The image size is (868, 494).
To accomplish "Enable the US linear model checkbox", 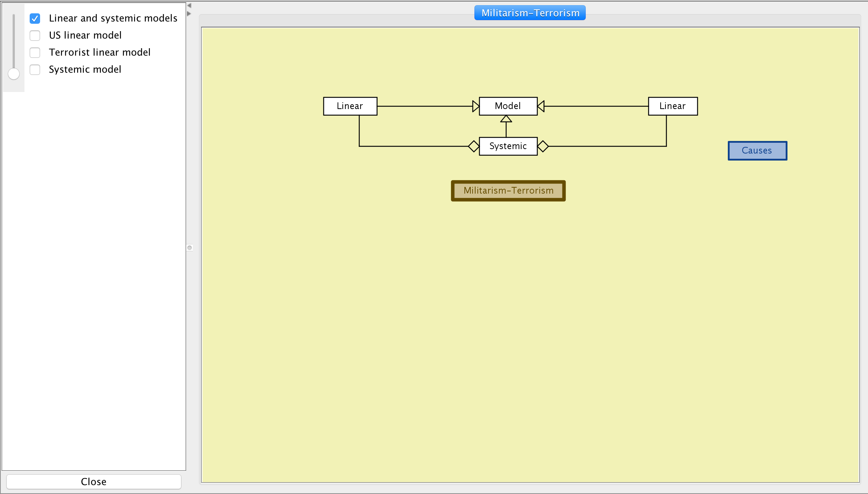I will point(35,35).
